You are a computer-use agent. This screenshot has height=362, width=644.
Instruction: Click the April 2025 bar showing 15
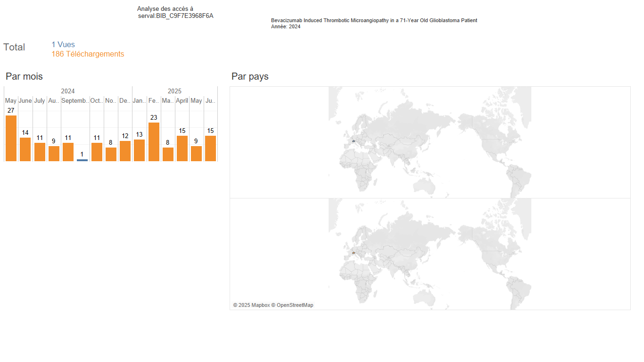pos(182,148)
